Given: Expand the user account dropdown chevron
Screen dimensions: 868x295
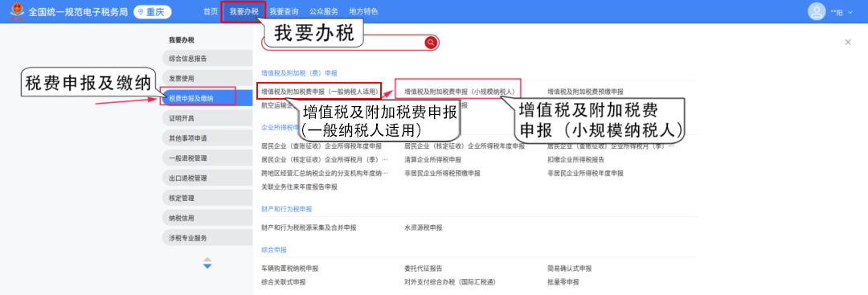Looking at the screenshot, I should [850, 12].
